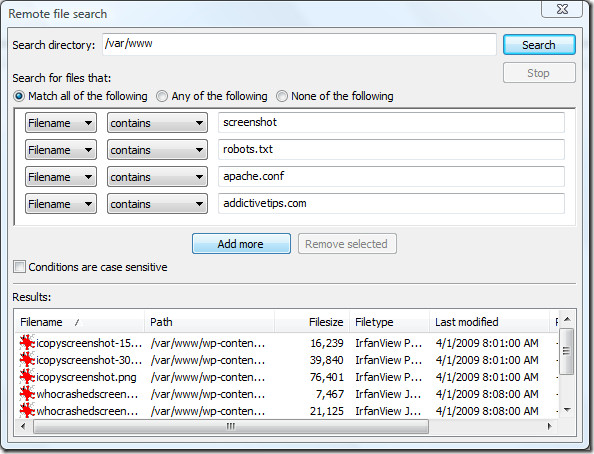
Task: Open the Filename dropdown for the screenshot condition
Action: click(x=61, y=123)
